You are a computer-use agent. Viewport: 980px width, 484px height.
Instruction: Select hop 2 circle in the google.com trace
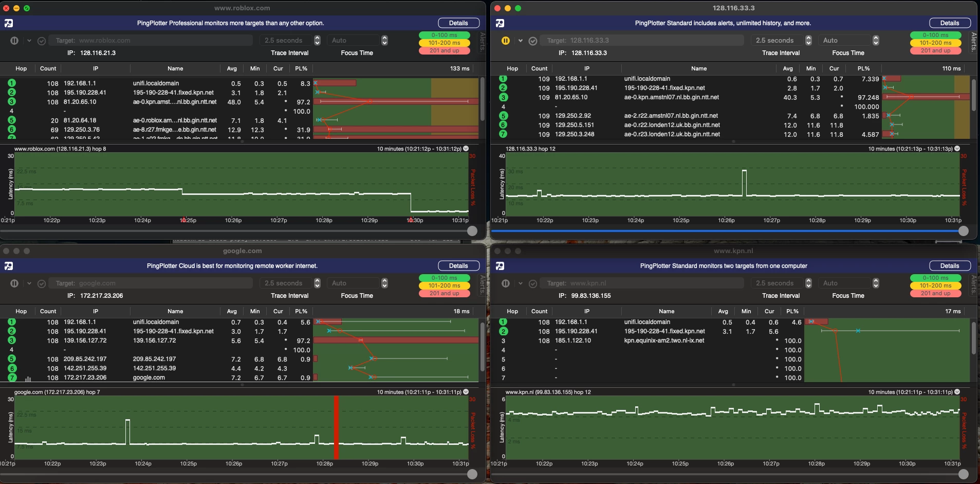point(12,331)
